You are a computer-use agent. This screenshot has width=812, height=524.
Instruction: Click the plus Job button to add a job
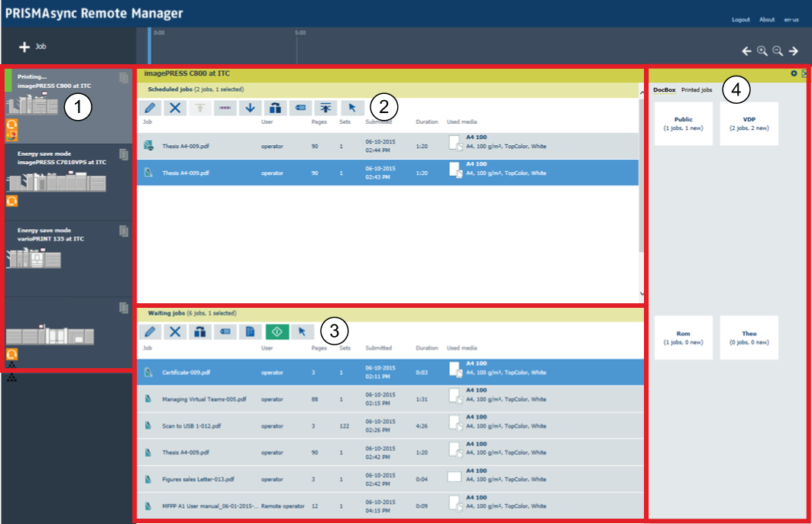click(x=32, y=47)
